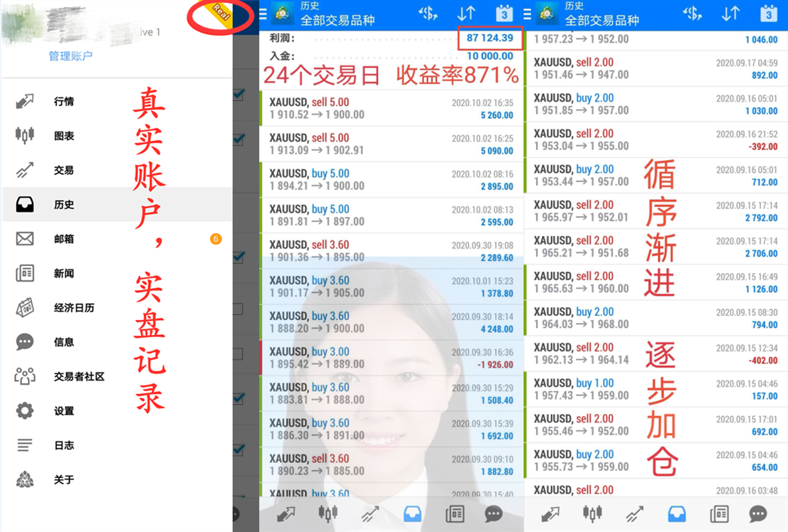Open buy 2.00 trade with profit 654.00

[x=656, y=461]
